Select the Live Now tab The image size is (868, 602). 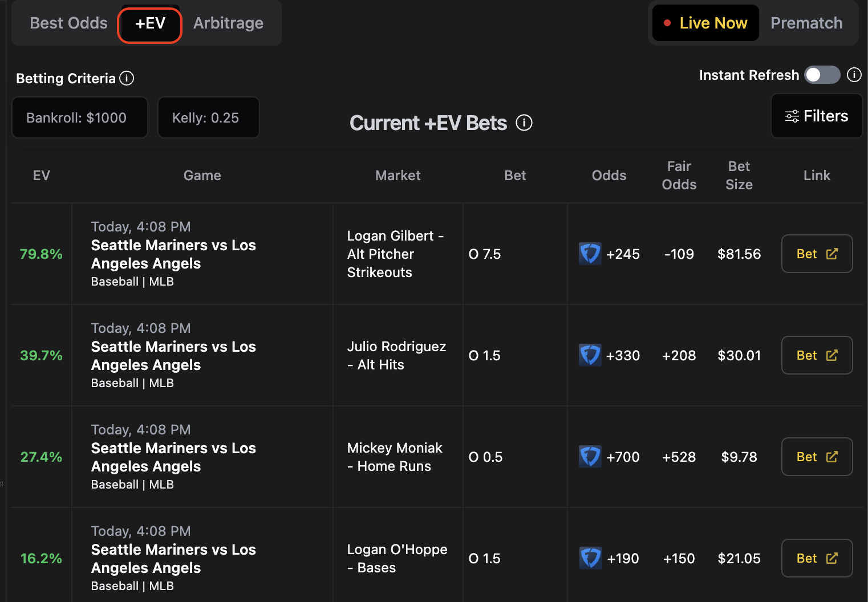(705, 23)
